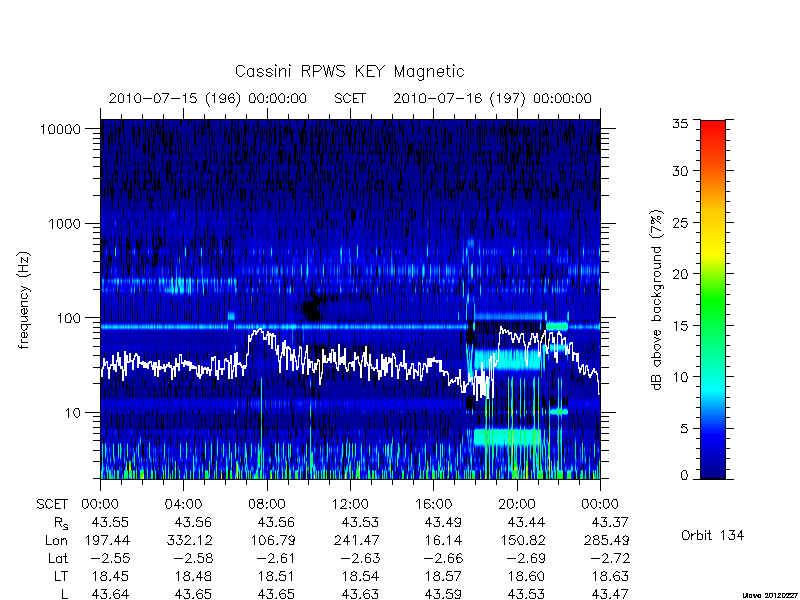
Task: Click Rs value 43.49
Action: [x=443, y=522]
